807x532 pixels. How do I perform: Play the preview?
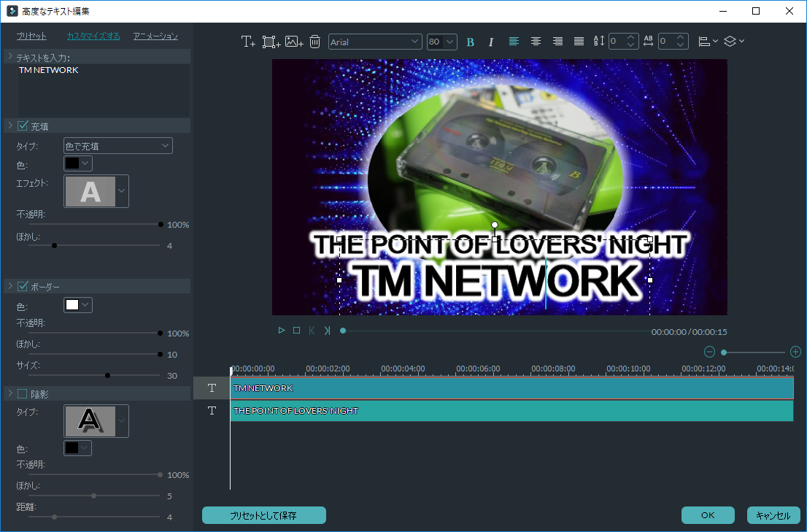(x=282, y=331)
